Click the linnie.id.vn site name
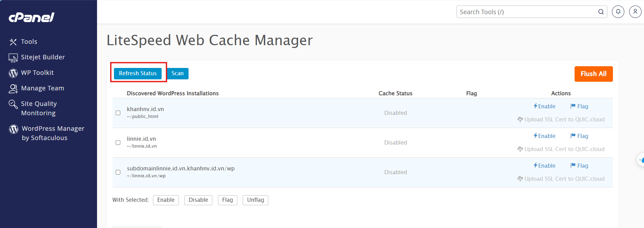644x228 pixels. (x=141, y=139)
